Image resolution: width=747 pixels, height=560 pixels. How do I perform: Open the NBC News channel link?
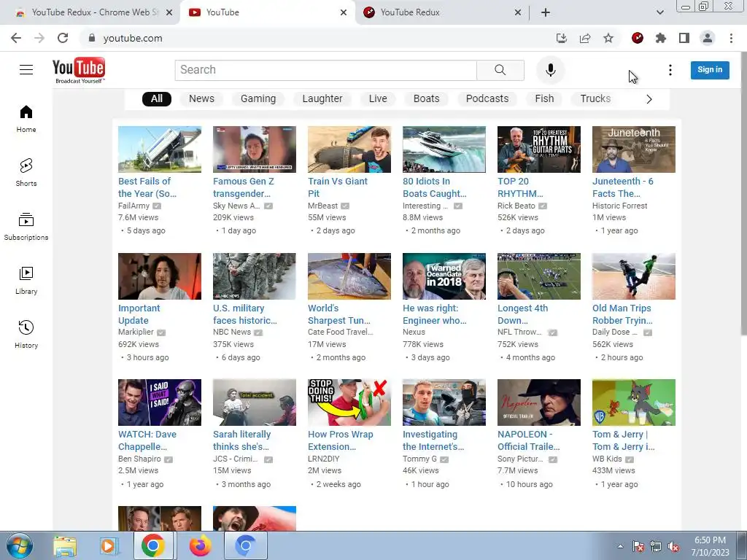[231, 332]
